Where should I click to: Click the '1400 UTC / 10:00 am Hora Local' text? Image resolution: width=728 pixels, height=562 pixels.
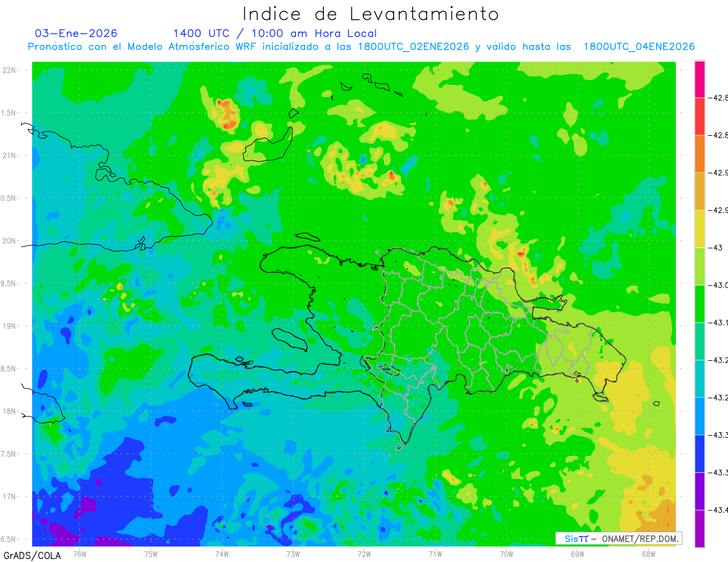tap(275, 33)
